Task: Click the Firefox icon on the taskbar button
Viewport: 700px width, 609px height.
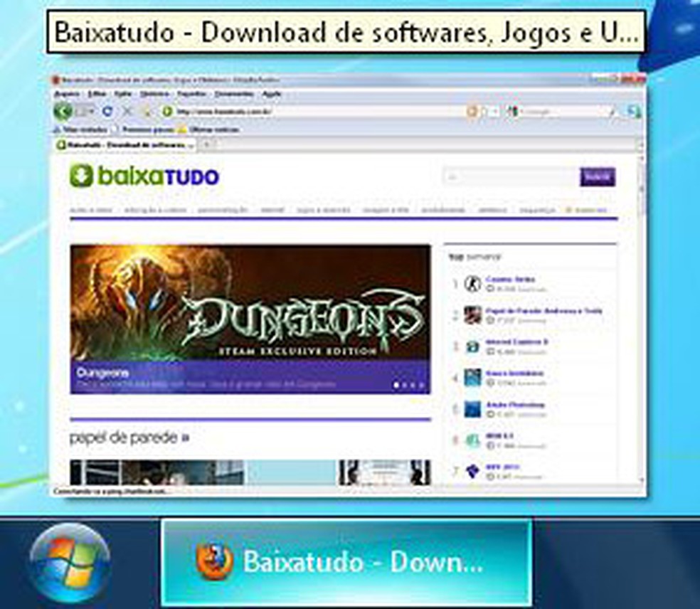Action: 215,561
